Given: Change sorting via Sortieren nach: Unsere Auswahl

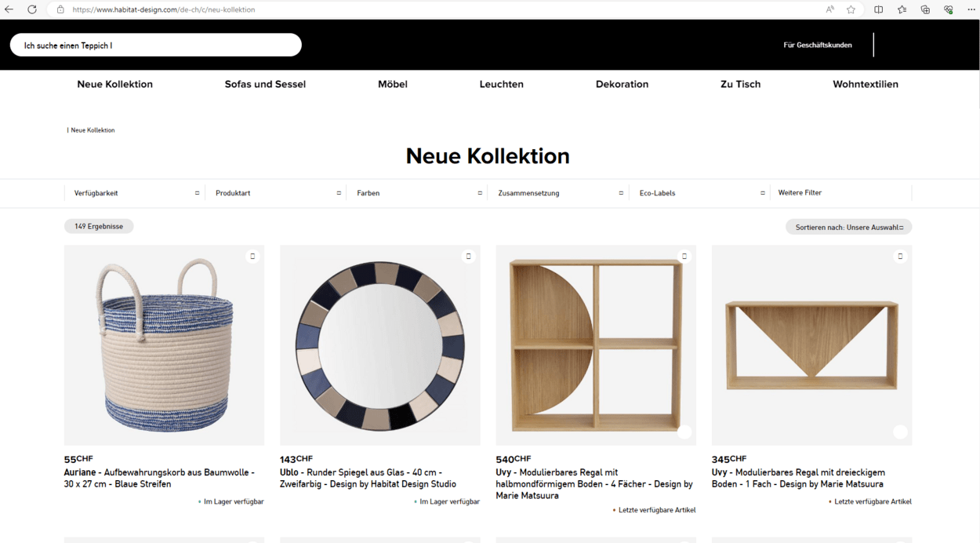Looking at the screenshot, I should 848,226.
